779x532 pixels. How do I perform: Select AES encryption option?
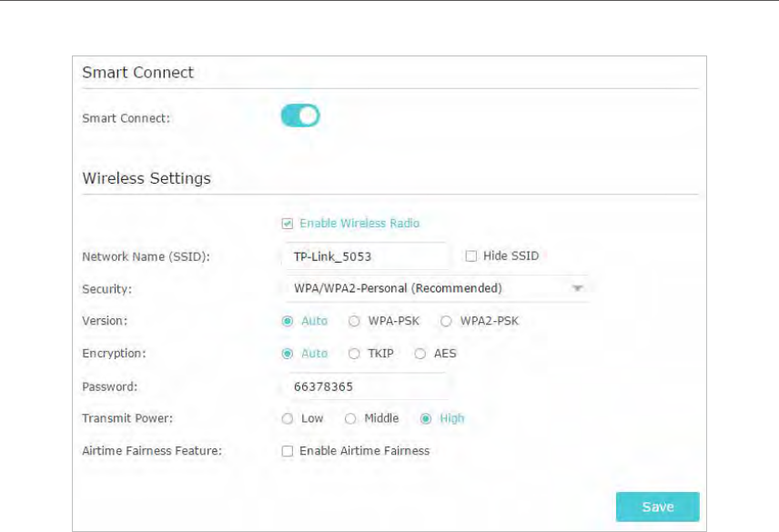420,354
